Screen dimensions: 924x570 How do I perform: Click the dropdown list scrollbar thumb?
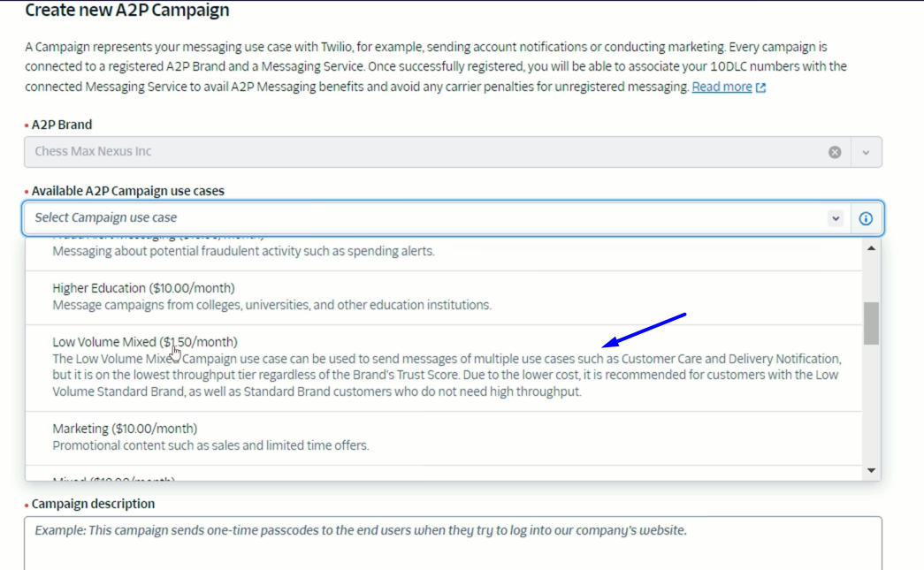[x=871, y=323]
